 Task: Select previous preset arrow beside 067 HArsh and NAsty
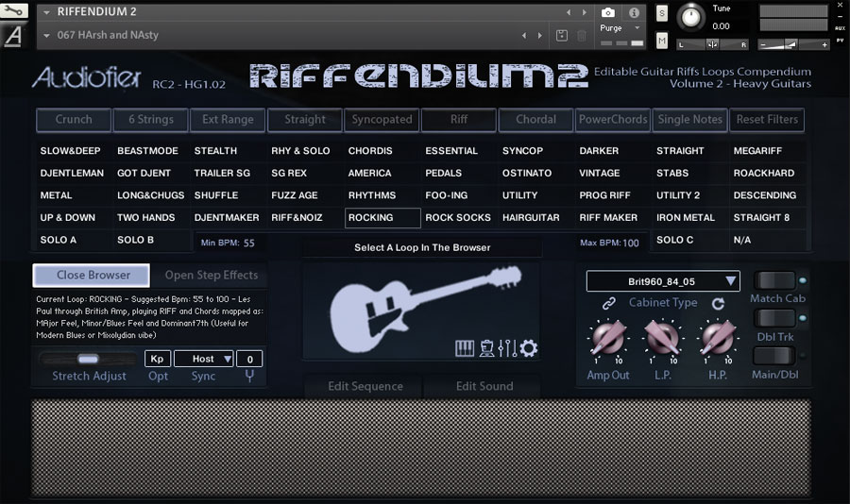[524, 35]
